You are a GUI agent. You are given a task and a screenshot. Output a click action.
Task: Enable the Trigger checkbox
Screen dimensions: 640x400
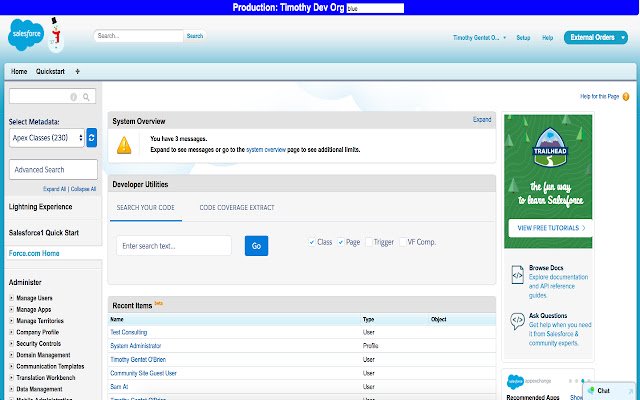tap(369, 242)
